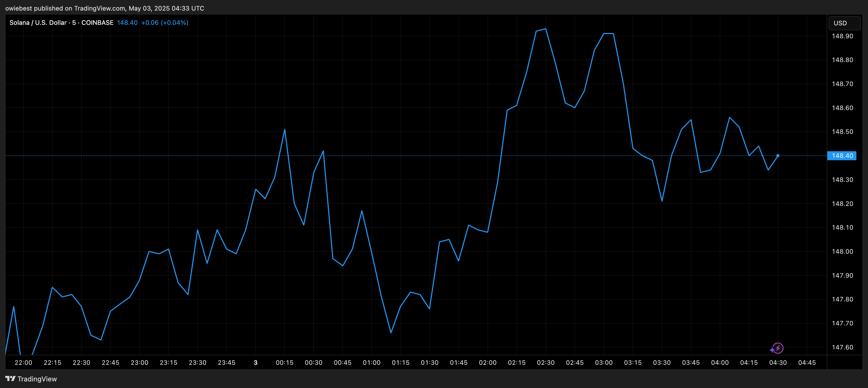Click the Solana / U.S. Dollar symbol title

click(38, 22)
